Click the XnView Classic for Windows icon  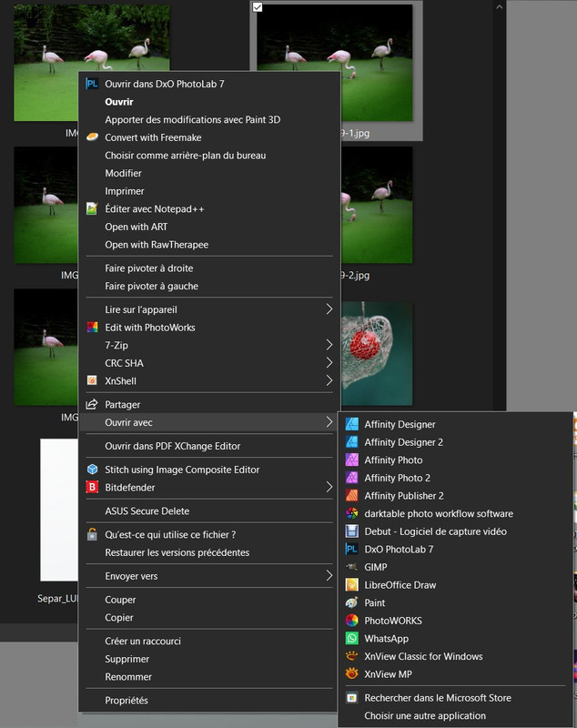click(x=352, y=656)
